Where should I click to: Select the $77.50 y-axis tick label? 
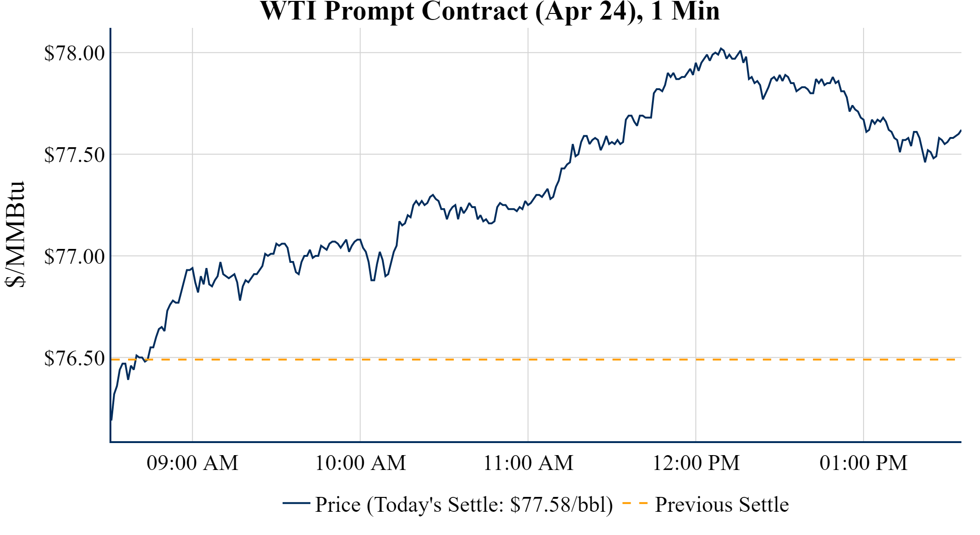point(75,155)
